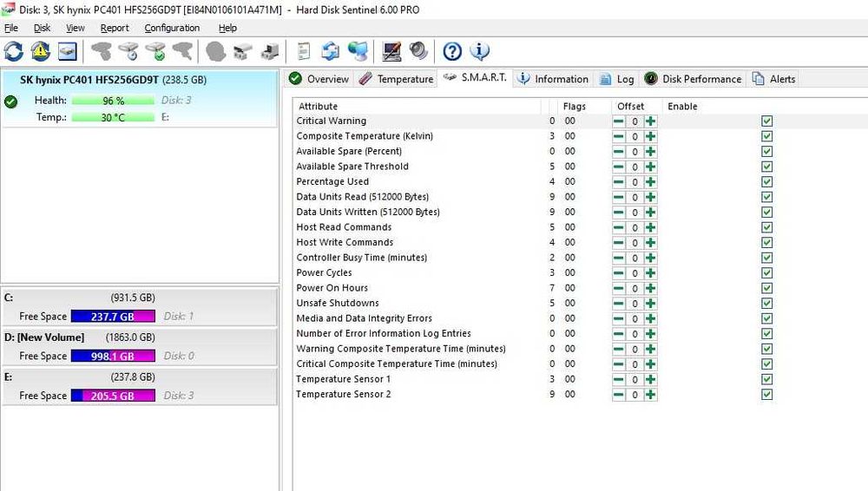Click the computer with disk toolbar icon

tap(270, 51)
